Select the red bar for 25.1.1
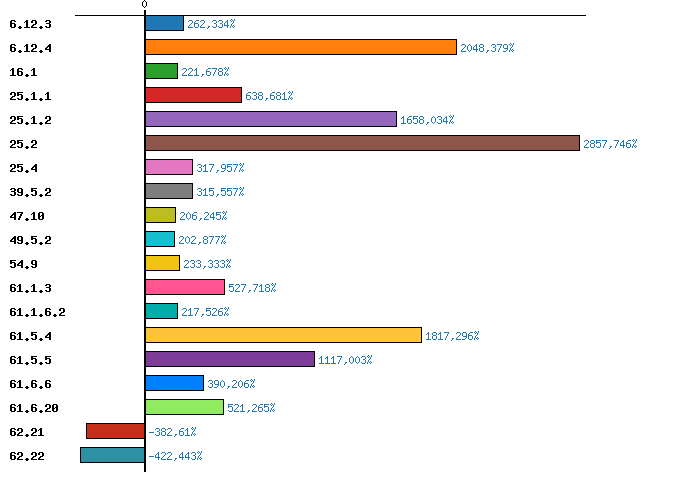This screenshot has height=501, width=700. click(193, 95)
